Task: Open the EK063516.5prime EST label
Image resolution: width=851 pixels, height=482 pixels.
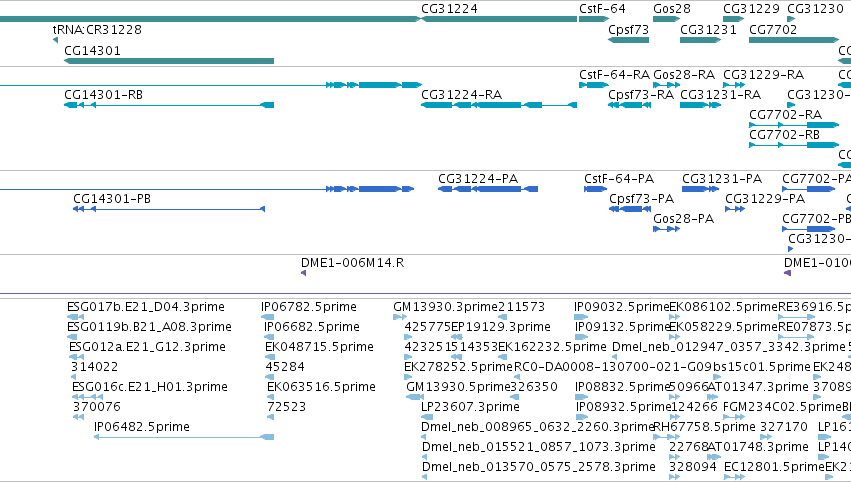Action: [x=321, y=387]
